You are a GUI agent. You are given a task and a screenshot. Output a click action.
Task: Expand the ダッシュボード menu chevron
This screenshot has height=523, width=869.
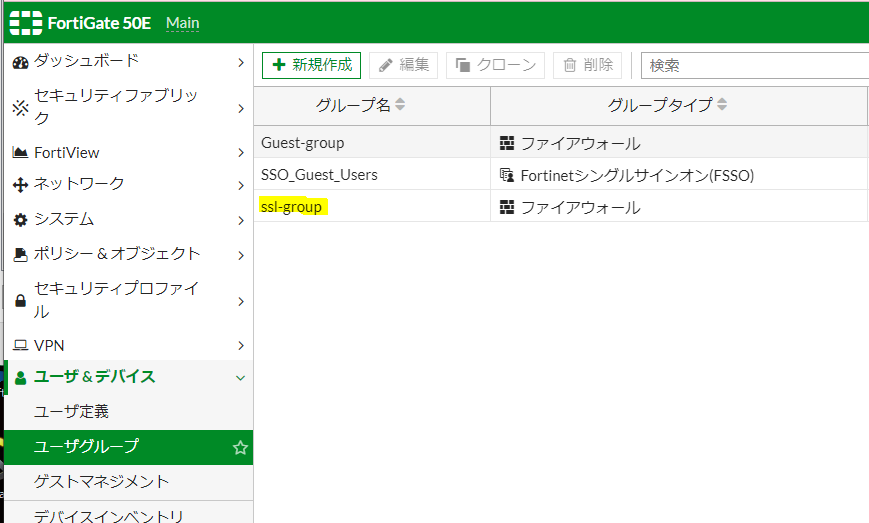tap(241, 63)
